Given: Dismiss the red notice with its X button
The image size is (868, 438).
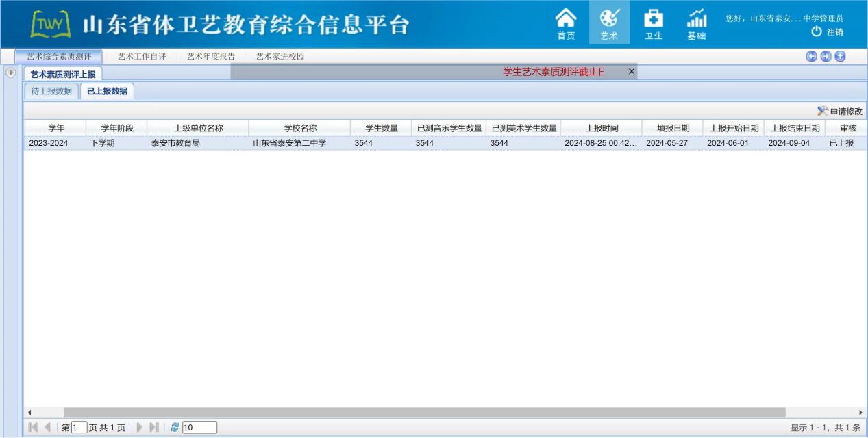Looking at the screenshot, I should (632, 70).
